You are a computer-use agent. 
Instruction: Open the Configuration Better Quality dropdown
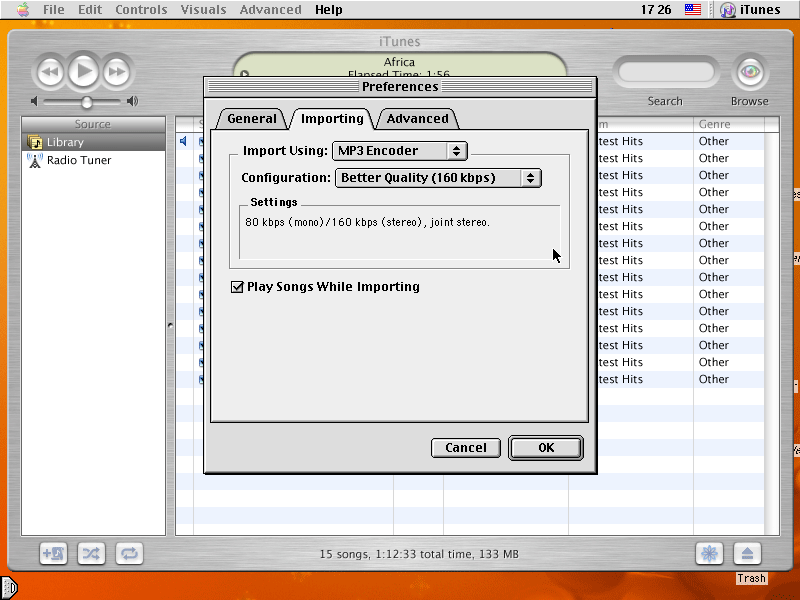click(x=438, y=178)
